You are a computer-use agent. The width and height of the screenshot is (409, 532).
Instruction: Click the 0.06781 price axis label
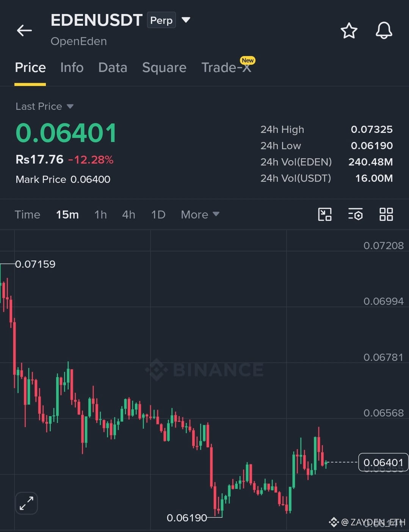[x=383, y=357]
